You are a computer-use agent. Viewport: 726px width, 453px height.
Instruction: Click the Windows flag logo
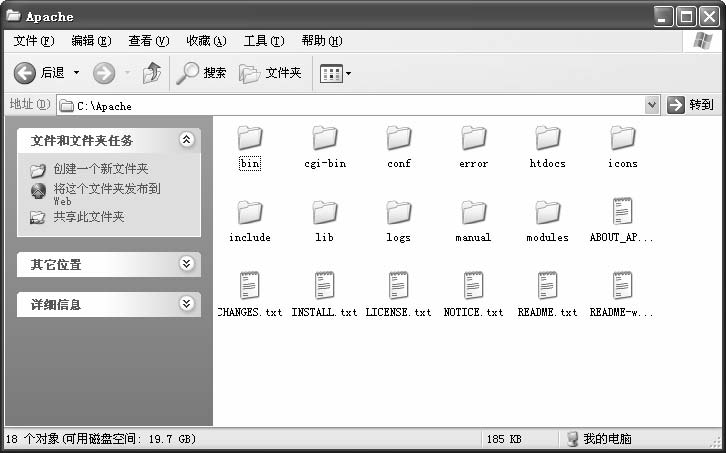(702, 42)
